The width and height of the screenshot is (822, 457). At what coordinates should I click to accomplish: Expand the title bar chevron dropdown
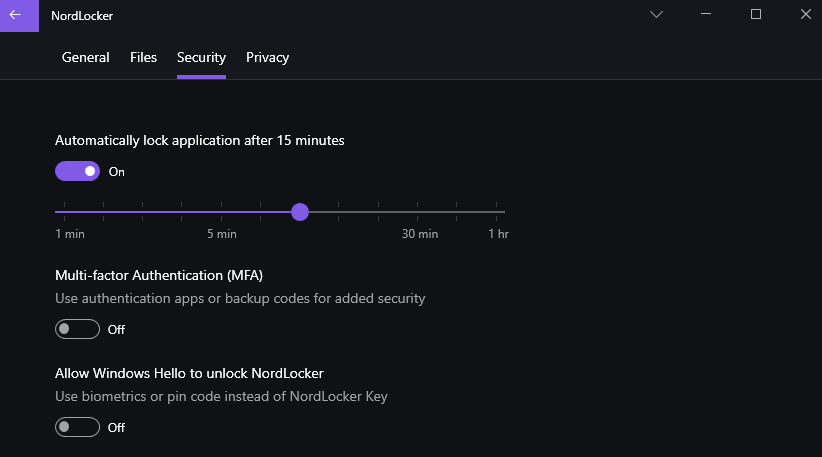coord(656,15)
